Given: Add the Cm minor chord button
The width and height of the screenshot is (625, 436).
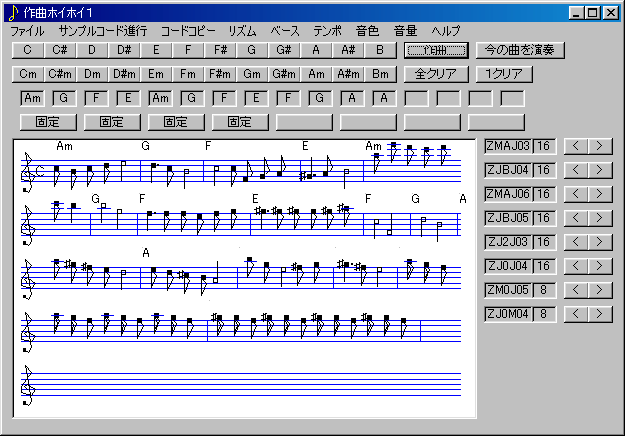Looking at the screenshot, I should (x=28, y=74).
